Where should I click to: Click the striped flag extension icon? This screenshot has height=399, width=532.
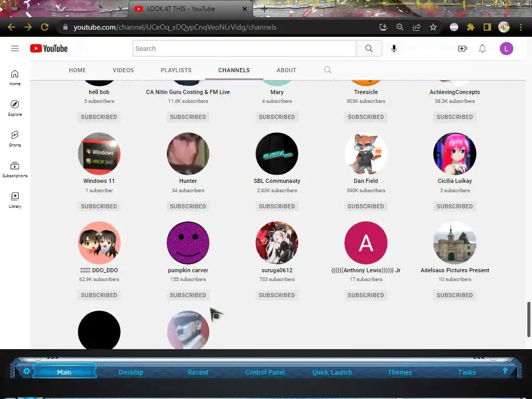(454, 27)
